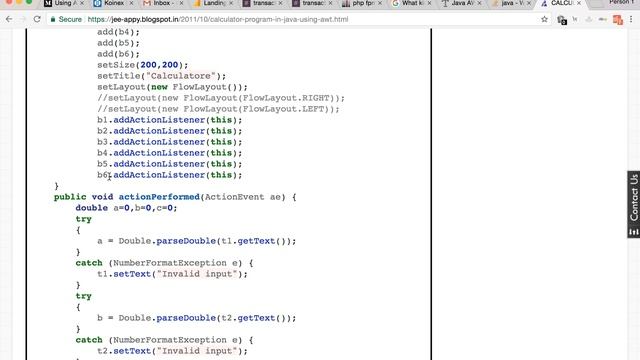This screenshot has width=640, height=360.
Task: Click the feedback icon below Contact Us
Action: coord(633,232)
